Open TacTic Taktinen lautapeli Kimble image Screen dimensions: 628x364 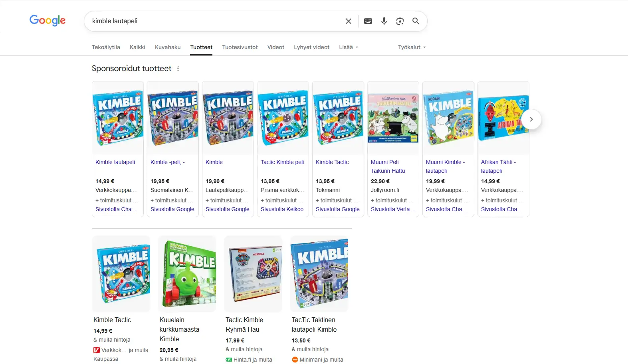coord(319,274)
